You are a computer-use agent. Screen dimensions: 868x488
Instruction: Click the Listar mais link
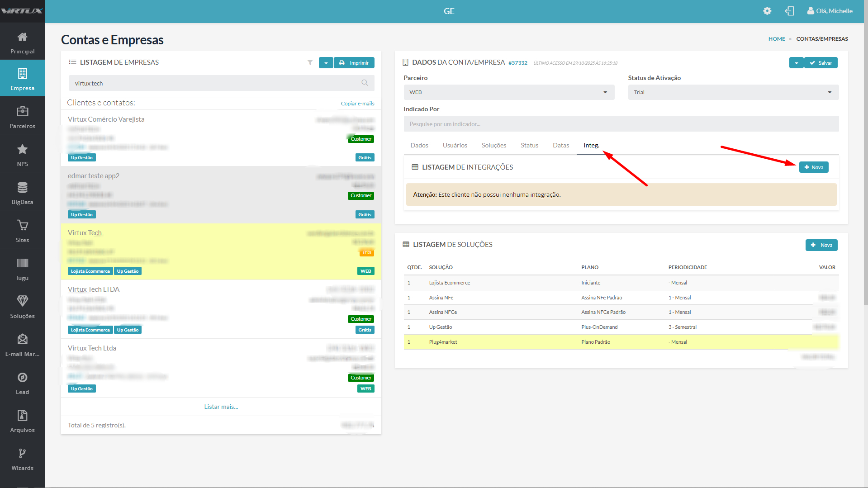(221, 407)
